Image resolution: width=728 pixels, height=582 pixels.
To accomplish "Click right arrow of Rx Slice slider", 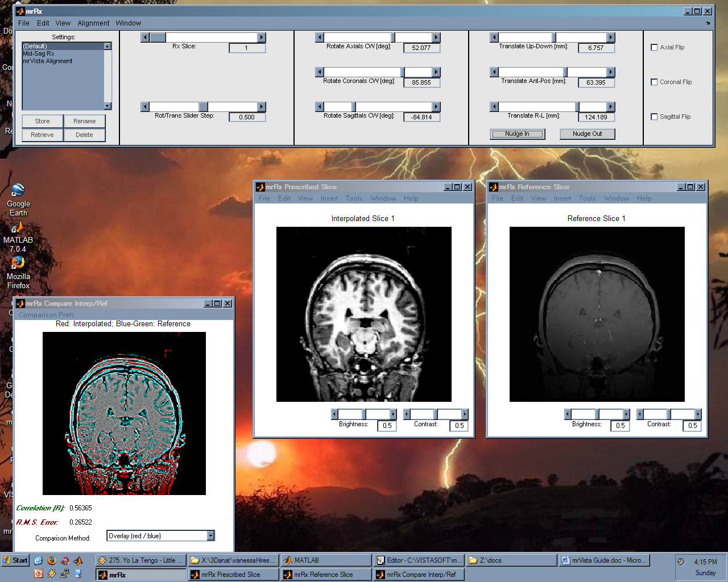I will tap(262, 38).
